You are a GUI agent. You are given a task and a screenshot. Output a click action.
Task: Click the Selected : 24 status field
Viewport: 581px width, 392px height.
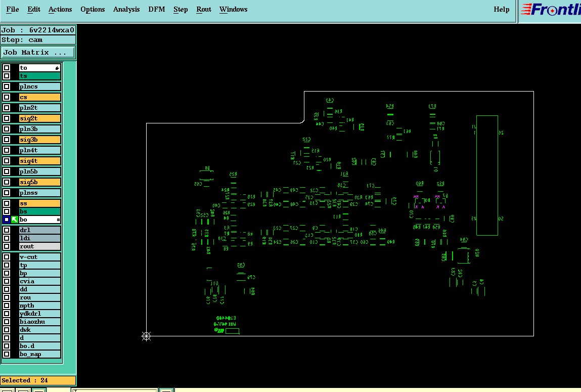tap(38, 380)
